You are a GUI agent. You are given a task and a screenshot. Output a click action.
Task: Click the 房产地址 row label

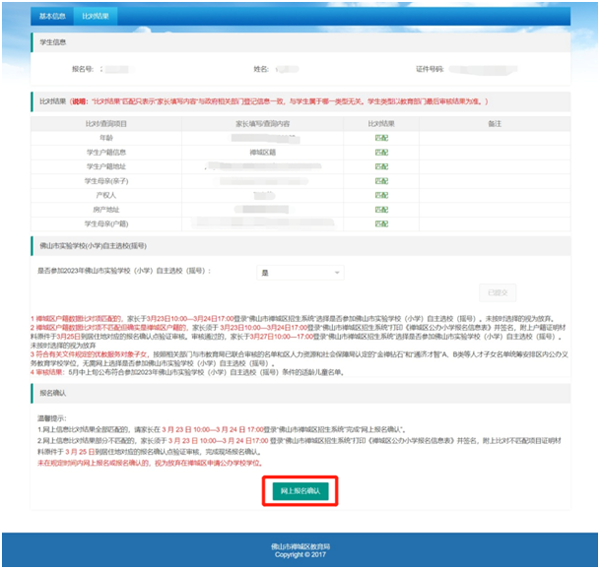point(106,210)
